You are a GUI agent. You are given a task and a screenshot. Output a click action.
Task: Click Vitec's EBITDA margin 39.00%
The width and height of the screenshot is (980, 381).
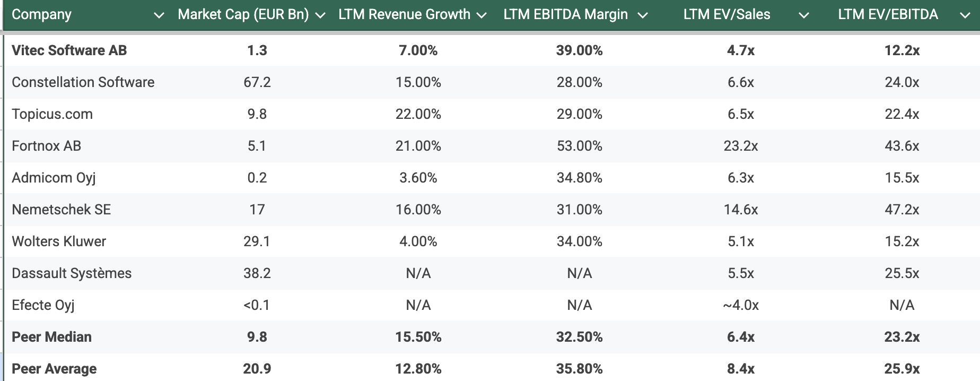[x=580, y=50]
